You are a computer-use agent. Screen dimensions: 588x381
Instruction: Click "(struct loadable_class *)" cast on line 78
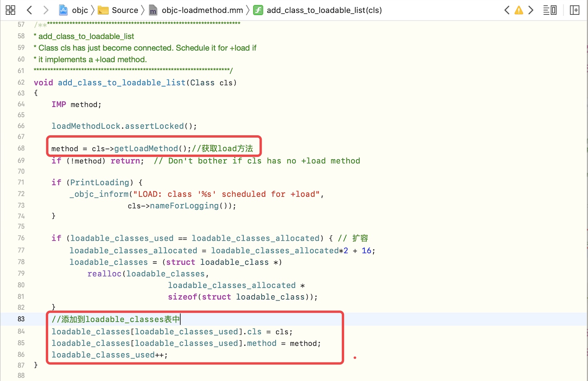pos(222,262)
